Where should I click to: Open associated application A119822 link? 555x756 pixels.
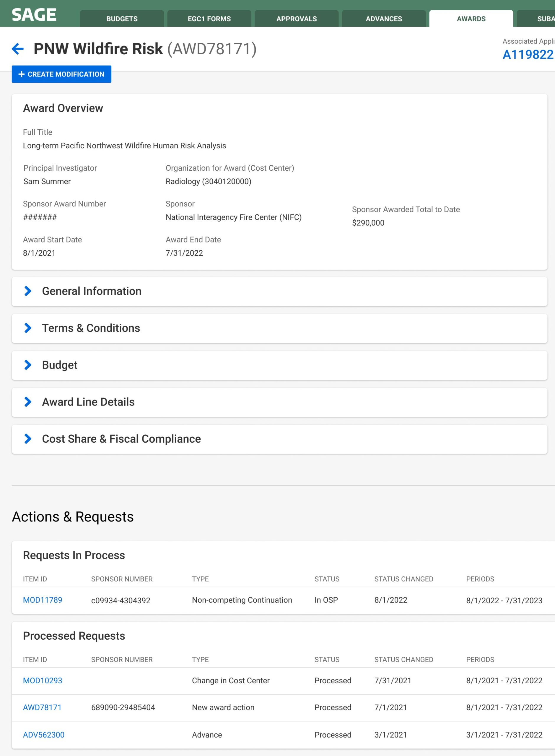click(528, 54)
